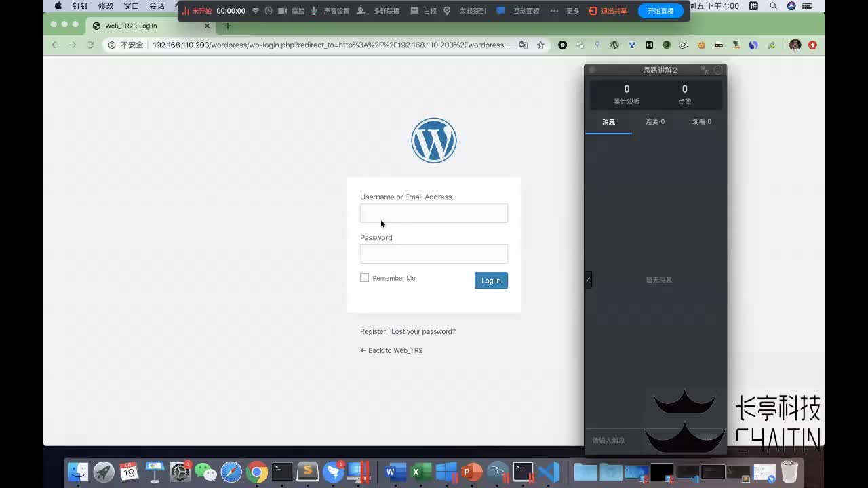
Task: Open Finder from the dock
Action: [x=79, y=472]
